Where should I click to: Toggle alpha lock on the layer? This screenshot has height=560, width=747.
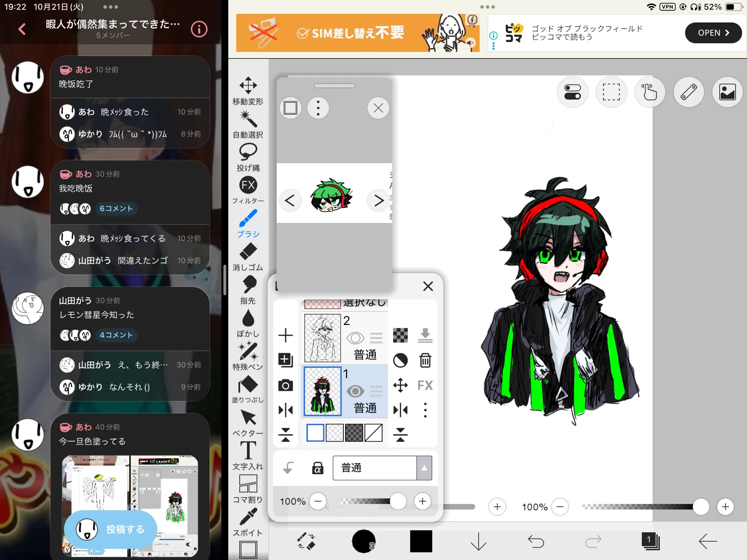(318, 468)
